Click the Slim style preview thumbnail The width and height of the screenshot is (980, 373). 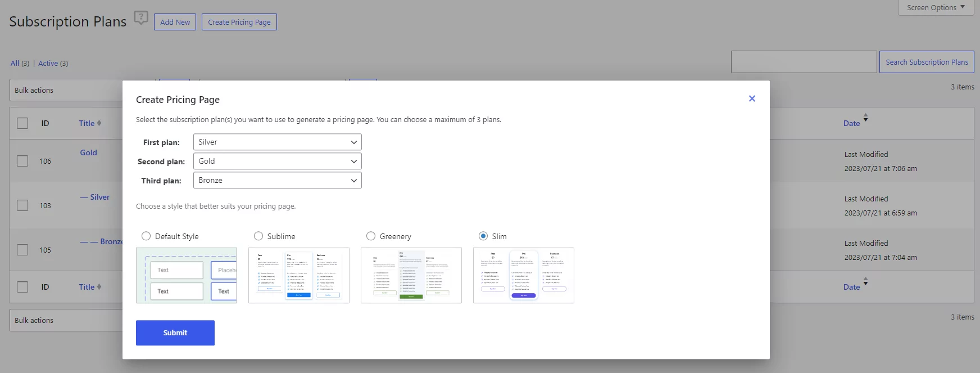pyautogui.click(x=524, y=275)
